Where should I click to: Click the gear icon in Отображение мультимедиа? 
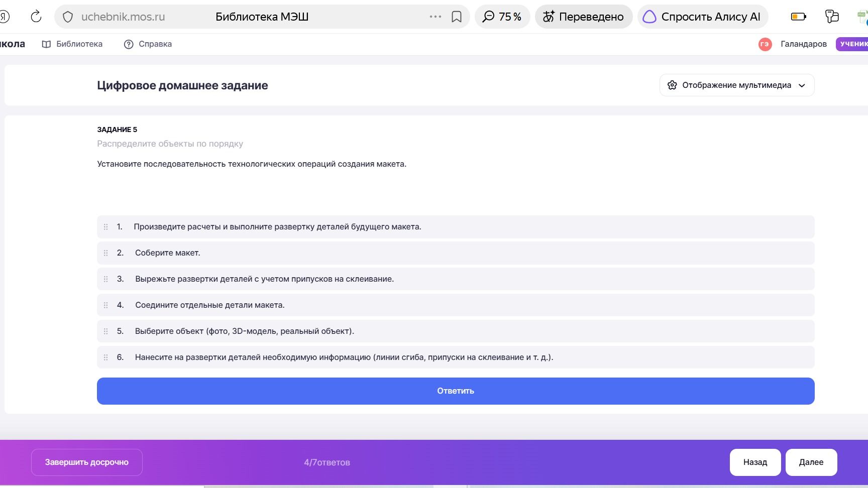click(x=672, y=85)
